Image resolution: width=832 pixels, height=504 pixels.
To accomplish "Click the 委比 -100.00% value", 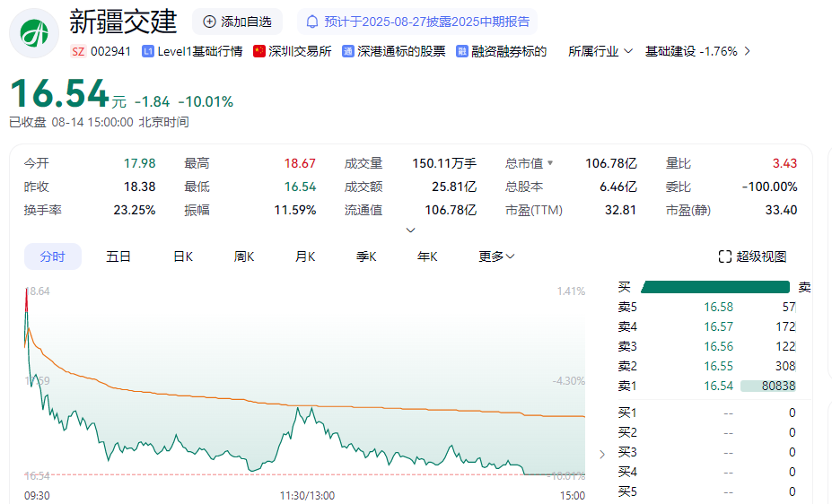I will (769, 187).
